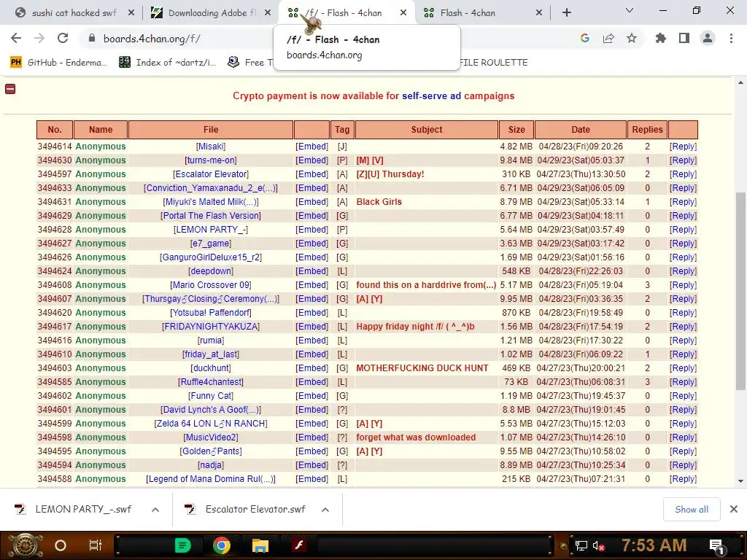This screenshot has height=560, width=747.
Task: Click the address bar URL field
Action: pyautogui.click(x=152, y=39)
